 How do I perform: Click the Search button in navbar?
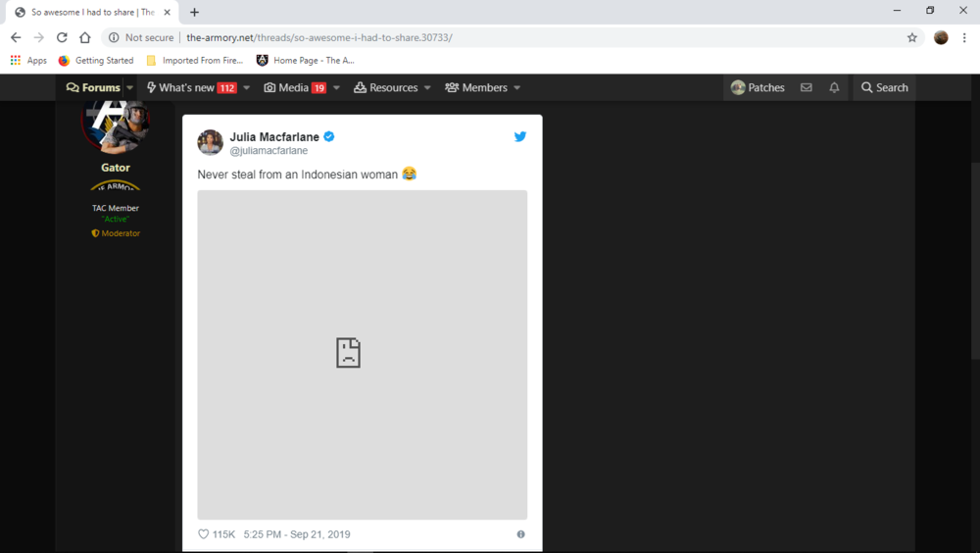(x=884, y=87)
